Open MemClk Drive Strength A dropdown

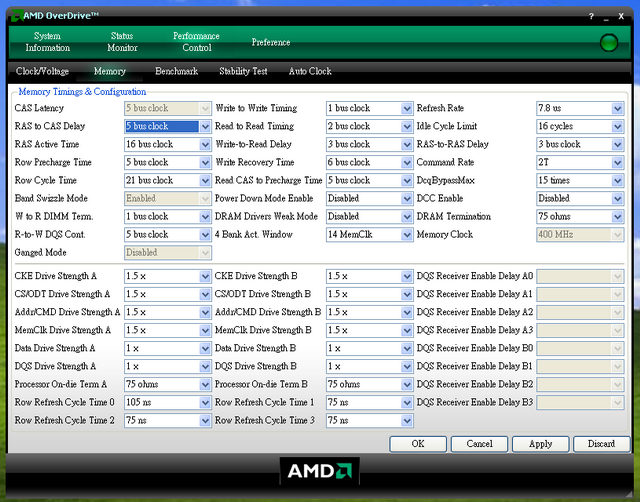pos(168,330)
